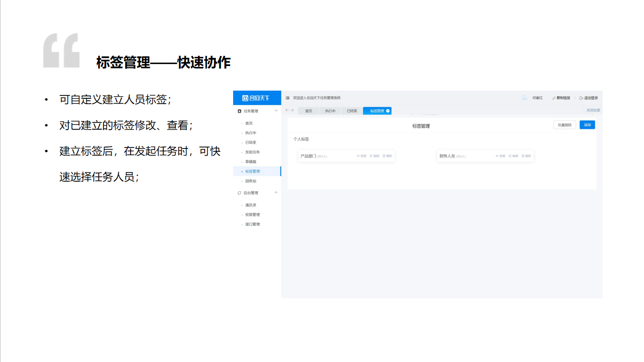Viewport: 644px width, 362px height.
Task: View the 产品部门 tag via 查看
Action: coord(362,156)
